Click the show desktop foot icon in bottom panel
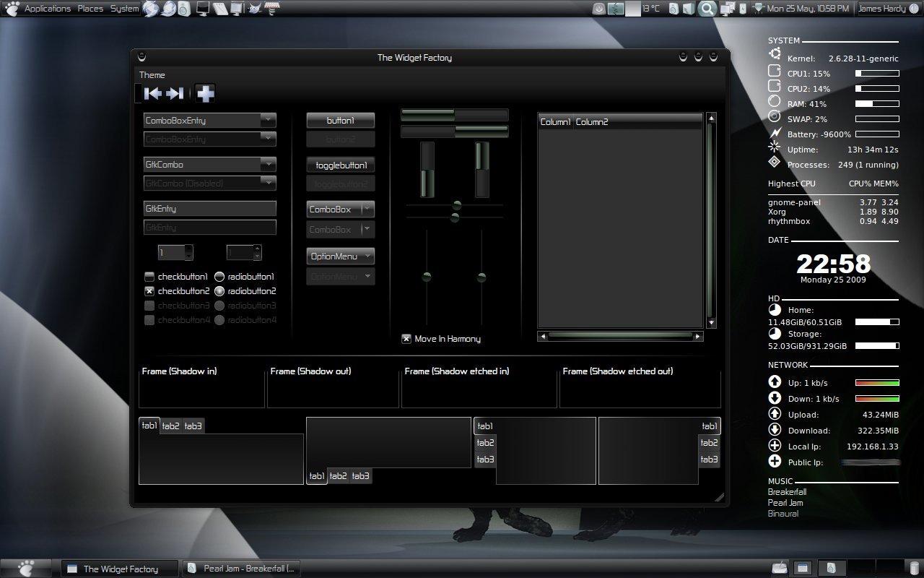924x578 pixels. click(x=26, y=568)
